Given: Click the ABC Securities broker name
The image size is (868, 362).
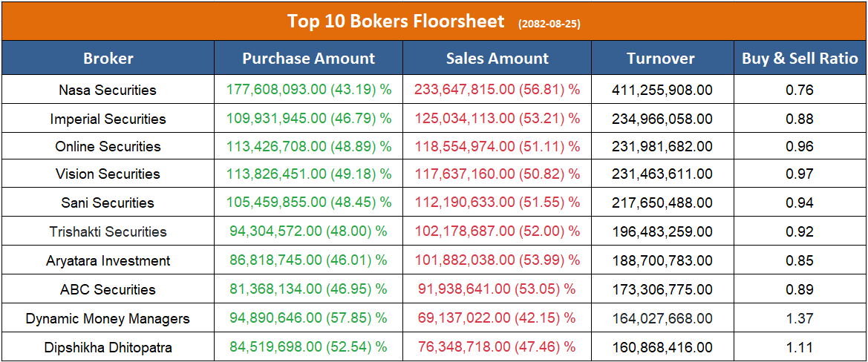Looking at the screenshot, I should click(x=108, y=290).
